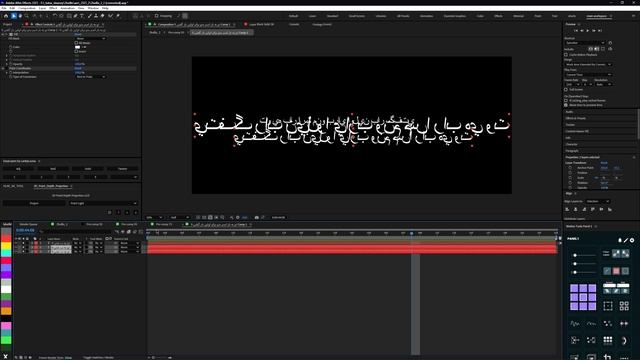640x360 pixels.
Task: Click the Project button in depth properties script
Action: tap(34, 203)
